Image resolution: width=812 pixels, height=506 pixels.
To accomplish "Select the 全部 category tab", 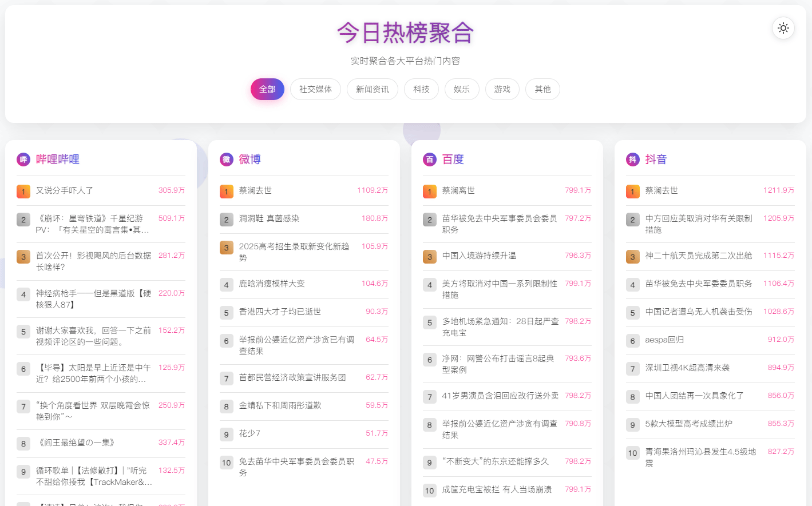I will click(x=267, y=89).
